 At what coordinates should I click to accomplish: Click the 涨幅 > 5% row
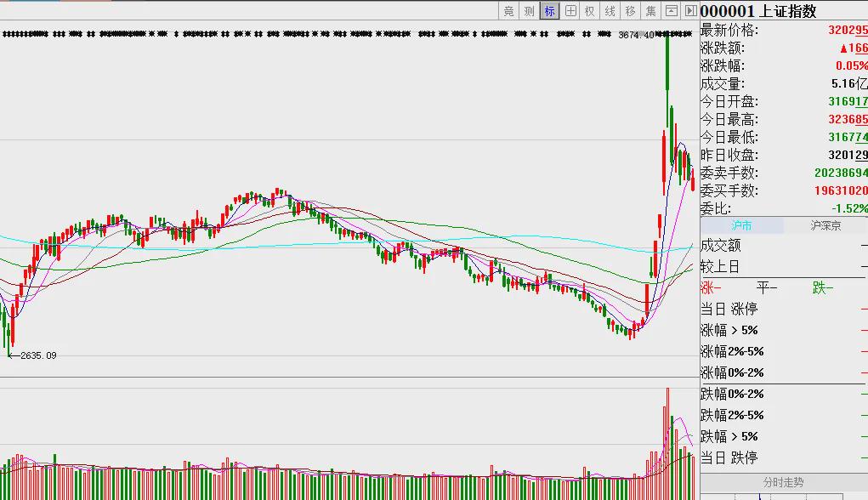(x=783, y=331)
